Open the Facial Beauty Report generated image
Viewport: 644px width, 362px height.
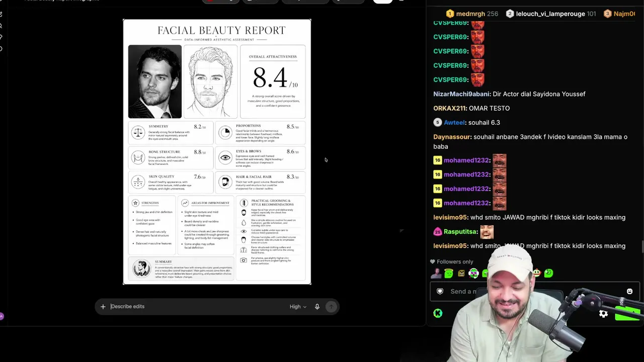pyautogui.click(x=217, y=152)
